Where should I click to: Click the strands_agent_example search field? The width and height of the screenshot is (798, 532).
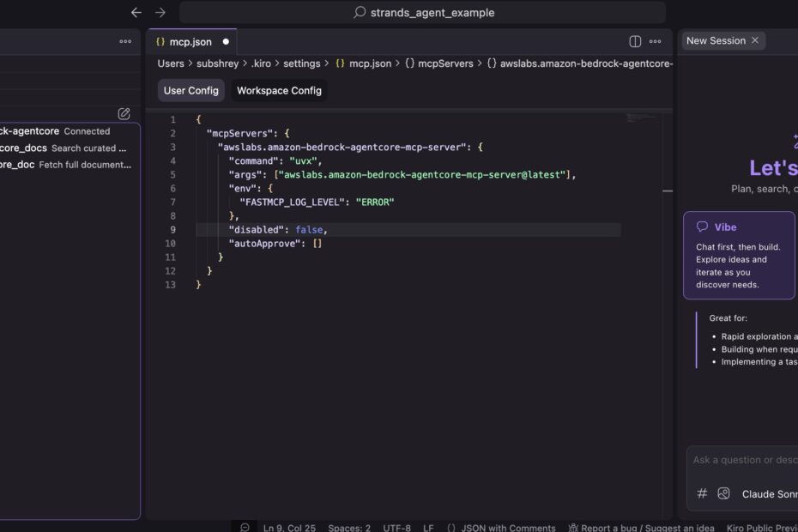coord(423,13)
